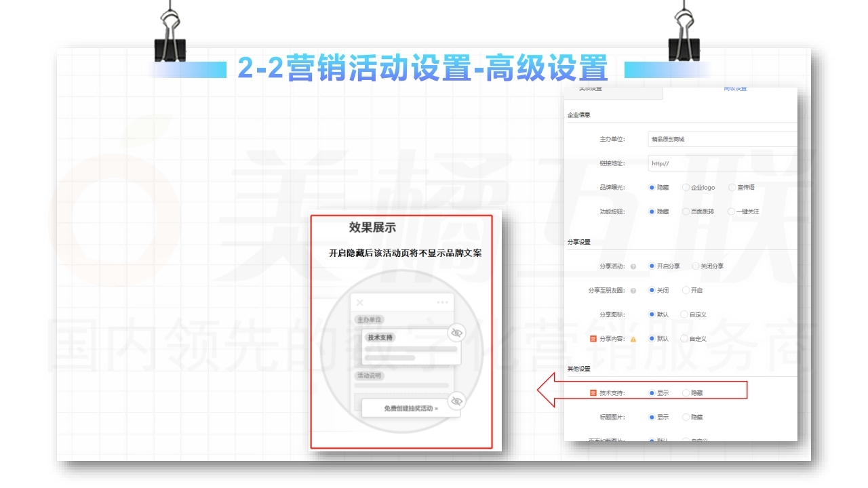Select 页面跳转 for 功能按钮
The width and height of the screenshot is (868, 488).
point(686,211)
